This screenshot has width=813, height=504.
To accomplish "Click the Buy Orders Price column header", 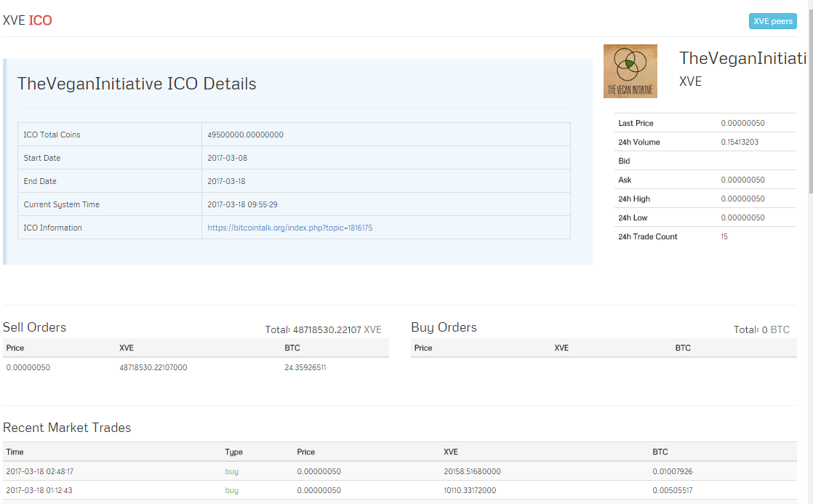I will tap(423, 348).
